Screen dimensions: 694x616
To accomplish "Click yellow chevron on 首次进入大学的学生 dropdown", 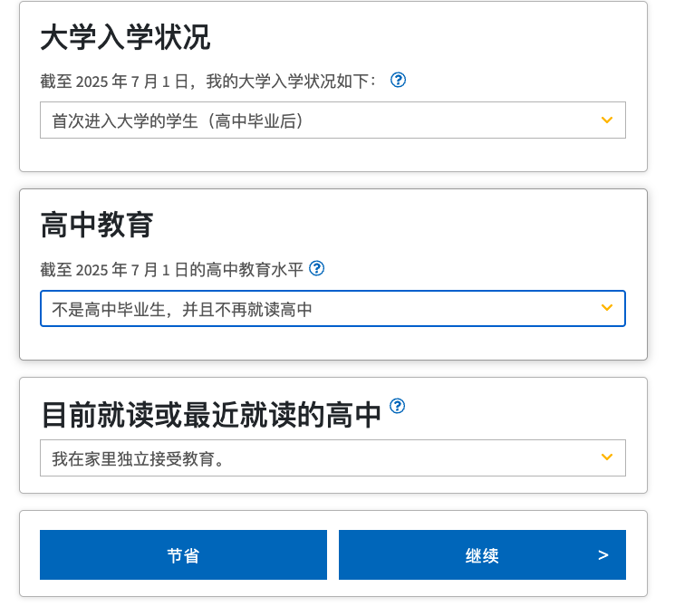I will tap(607, 120).
